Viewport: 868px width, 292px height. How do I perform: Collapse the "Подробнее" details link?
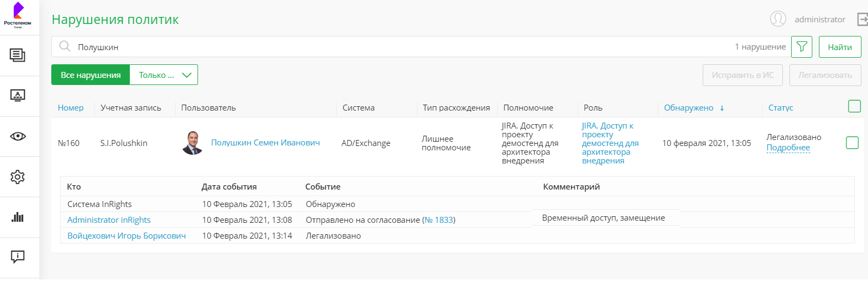tap(788, 148)
